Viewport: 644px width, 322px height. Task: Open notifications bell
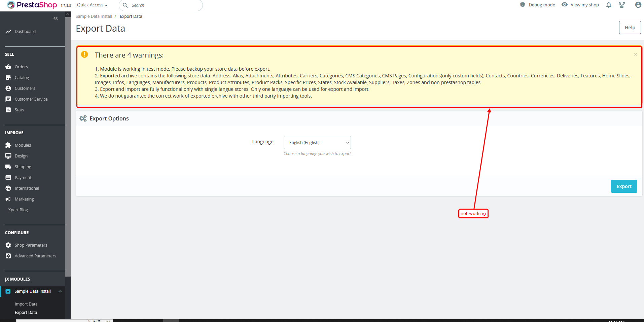click(609, 5)
